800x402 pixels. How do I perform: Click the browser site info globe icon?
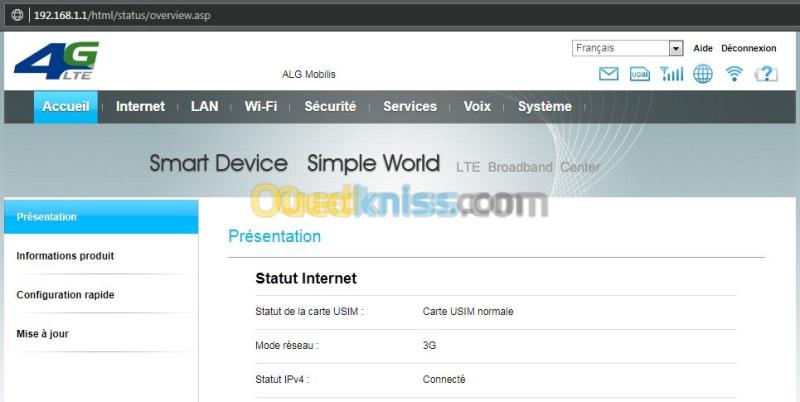pos(17,15)
